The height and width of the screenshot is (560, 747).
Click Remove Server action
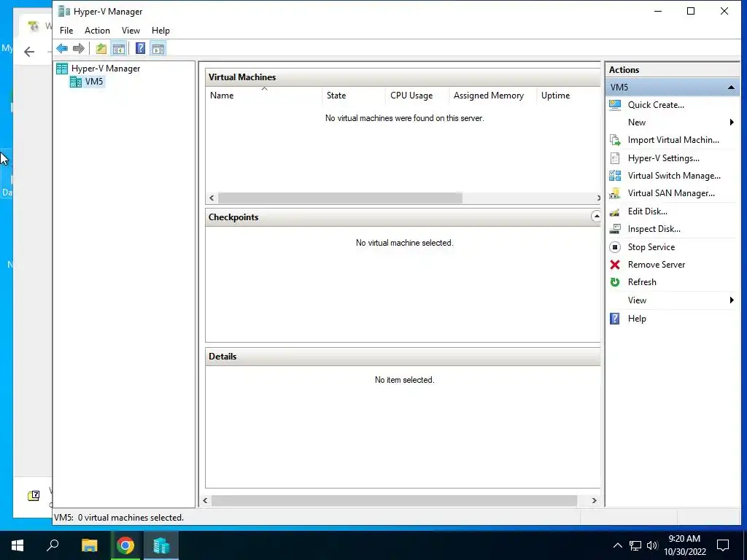656,265
